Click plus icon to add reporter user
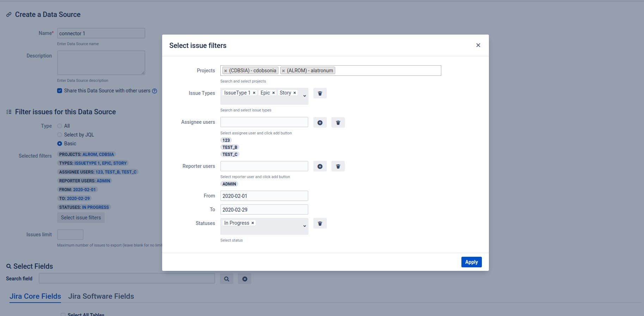Viewport: 644px width, 316px height. [x=320, y=166]
